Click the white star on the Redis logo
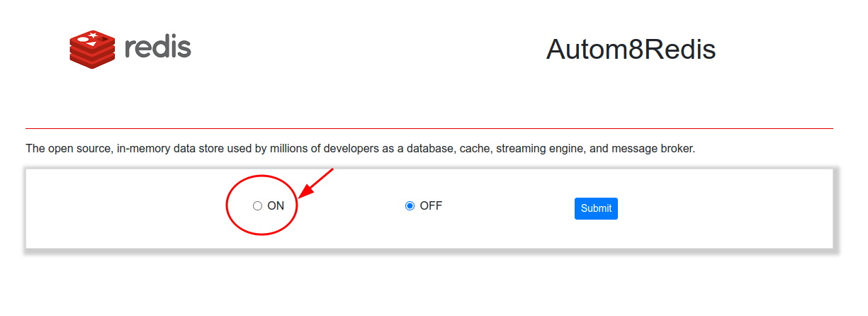Screen dimensions: 868x316 93,35
